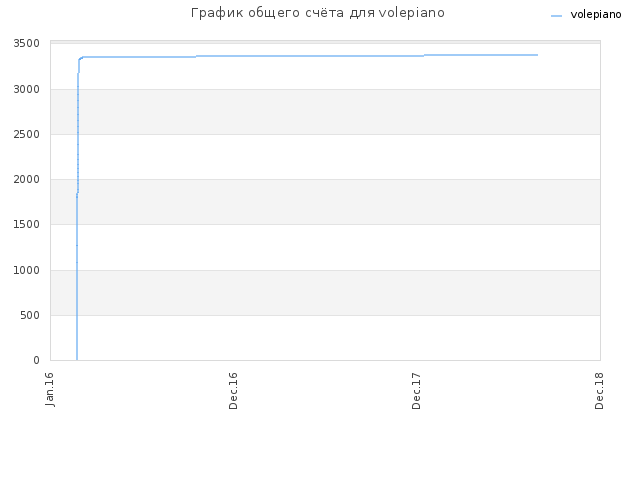Click the Jan.16 x-axis label
The width and height of the screenshot is (640, 480).
coord(49,389)
